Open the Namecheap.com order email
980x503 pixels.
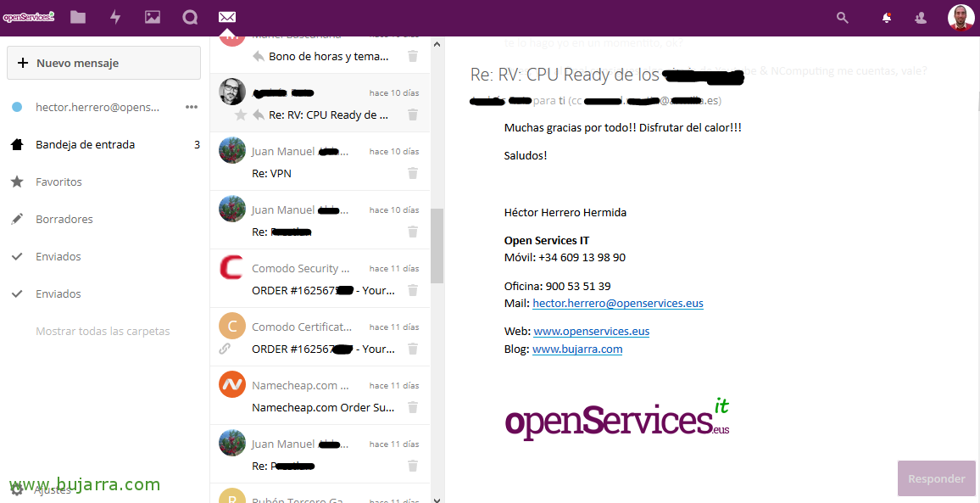coord(322,396)
